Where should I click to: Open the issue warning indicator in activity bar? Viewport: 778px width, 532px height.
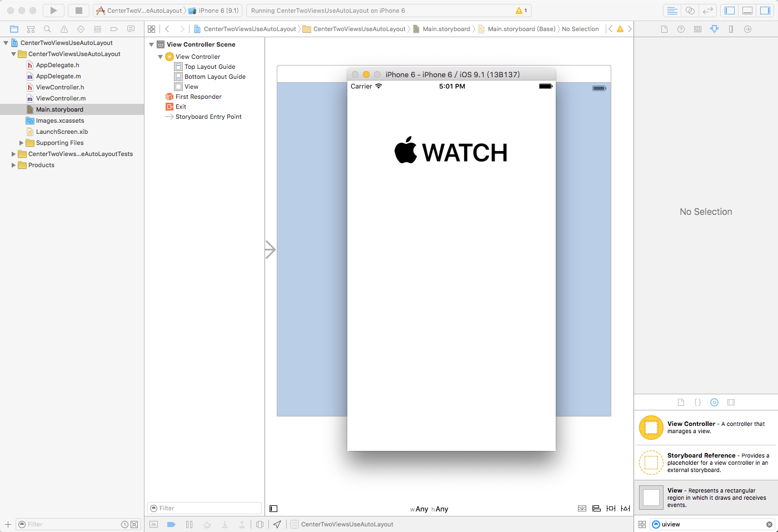[521, 11]
